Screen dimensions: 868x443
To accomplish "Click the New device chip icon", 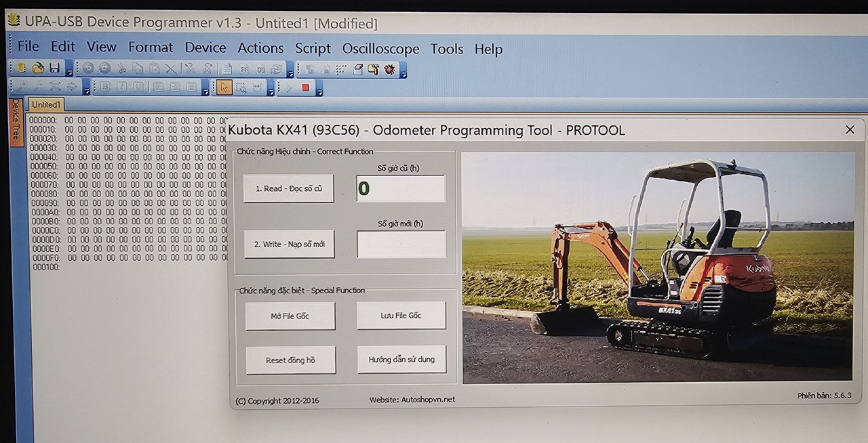I will coord(22,68).
